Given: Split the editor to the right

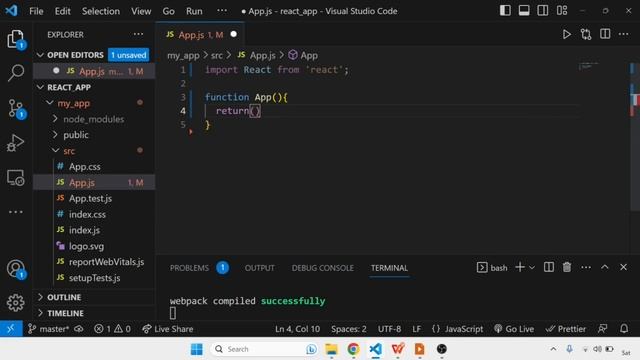Looking at the screenshot, I should [605, 34].
